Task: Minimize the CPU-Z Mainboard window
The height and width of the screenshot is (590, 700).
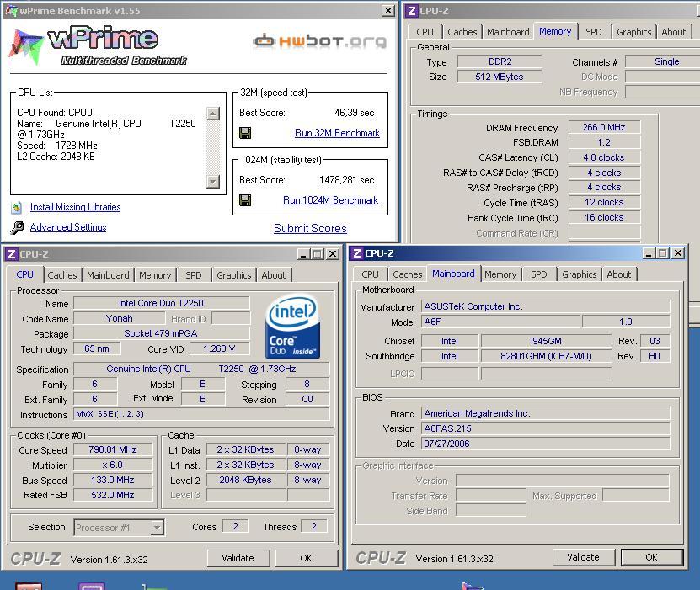Action: coord(649,253)
